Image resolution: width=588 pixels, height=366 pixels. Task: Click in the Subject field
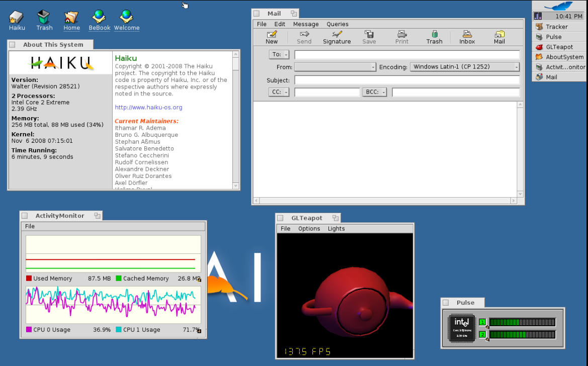(407, 80)
